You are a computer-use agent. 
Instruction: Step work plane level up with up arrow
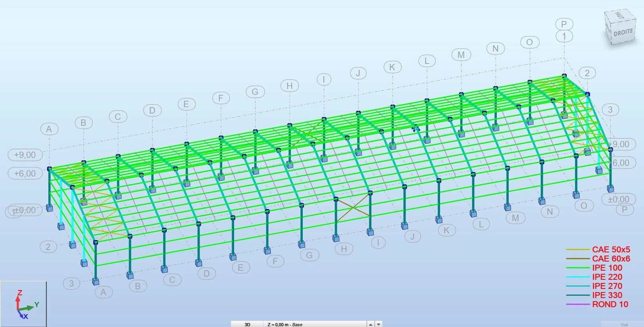[371, 324]
